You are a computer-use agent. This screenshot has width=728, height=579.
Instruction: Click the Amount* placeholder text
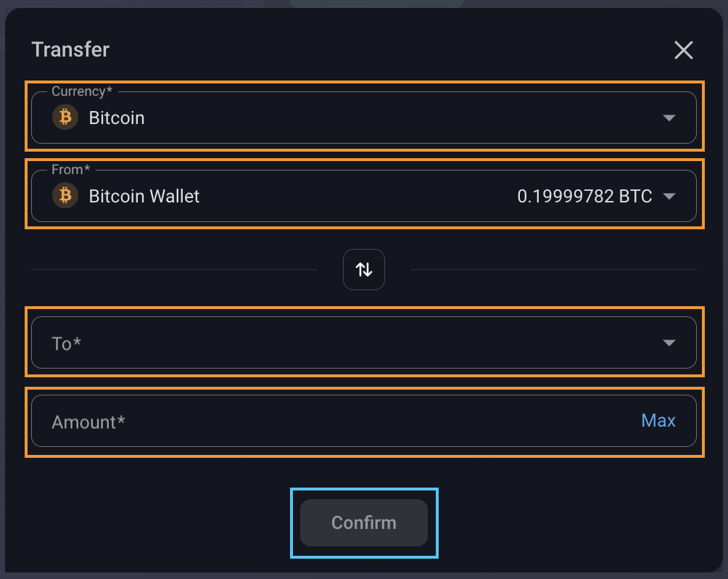tap(88, 422)
